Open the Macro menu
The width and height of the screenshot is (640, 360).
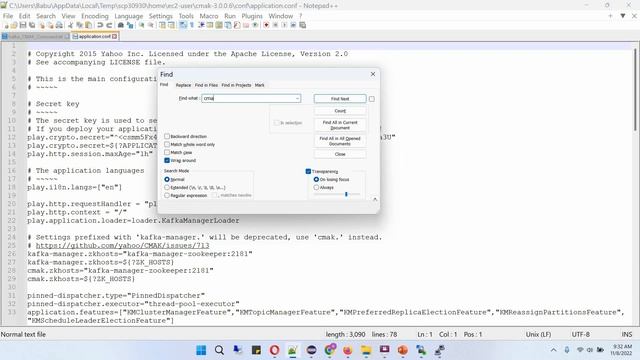point(209,16)
